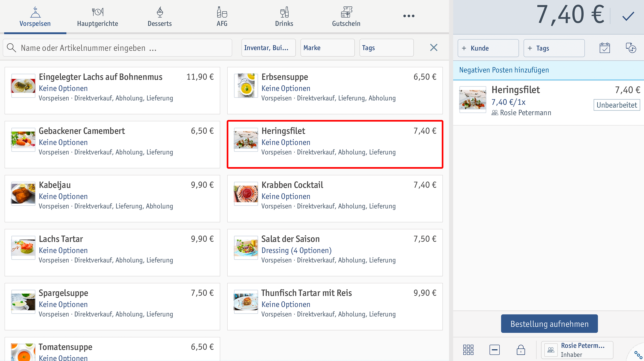Click the Kabeljau product image

23,194
